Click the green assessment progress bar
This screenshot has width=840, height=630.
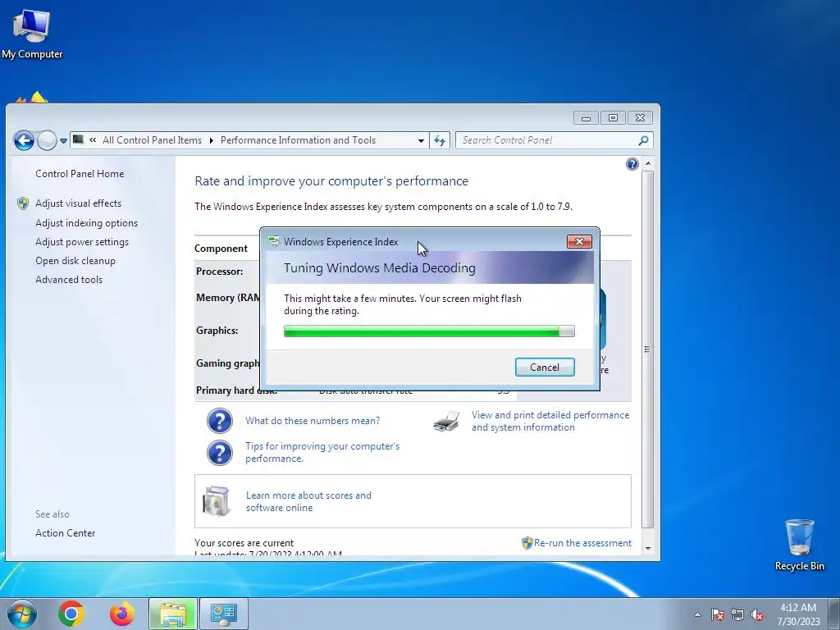pos(429,331)
